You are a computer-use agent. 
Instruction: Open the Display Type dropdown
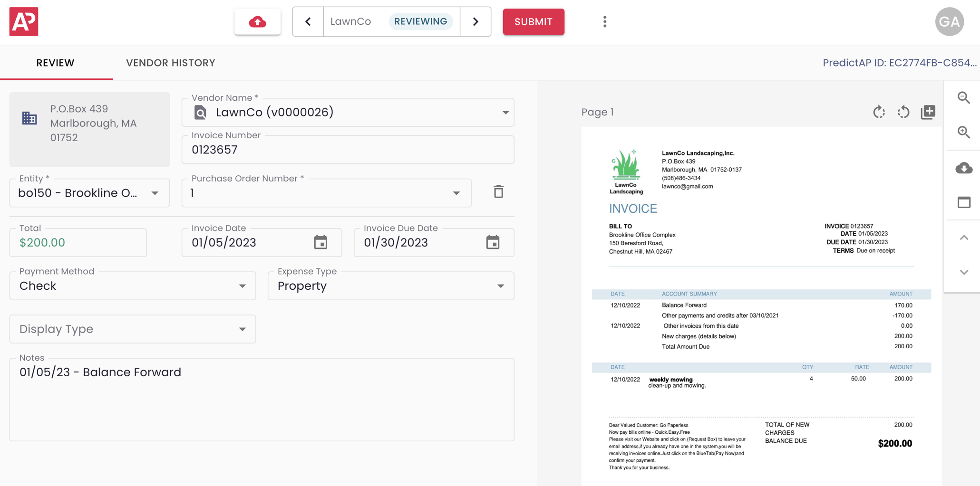coord(242,329)
